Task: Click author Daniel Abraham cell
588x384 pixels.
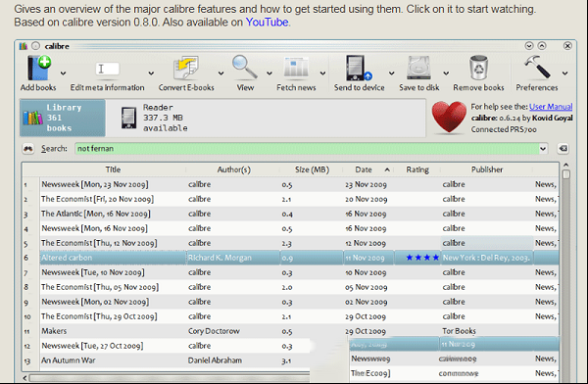Action: click(215, 360)
